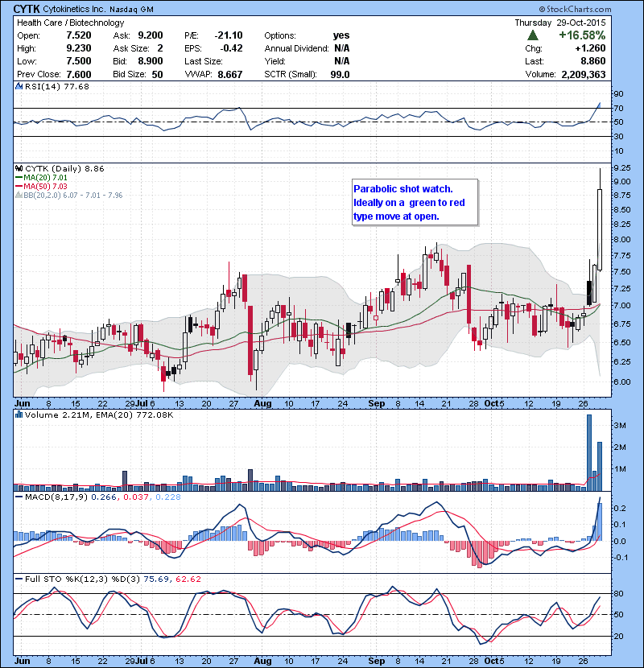Click the MACD signal value 0.037

click(x=136, y=497)
